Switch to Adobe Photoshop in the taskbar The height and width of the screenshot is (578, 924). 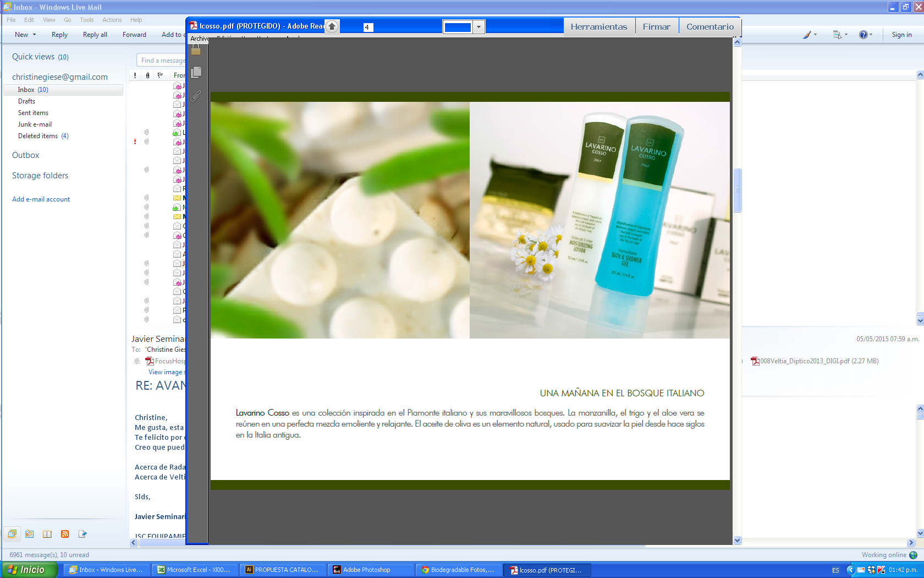click(371, 570)
